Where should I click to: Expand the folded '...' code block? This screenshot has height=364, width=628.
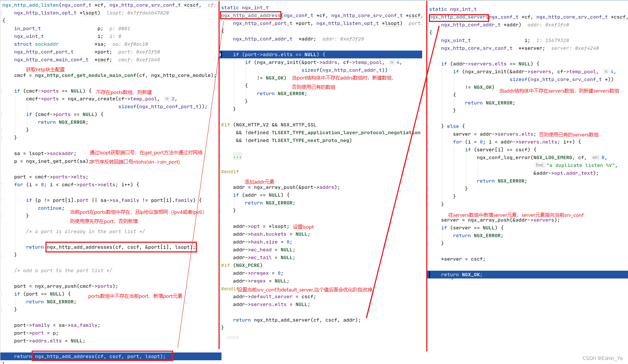[x=237, y=156]
